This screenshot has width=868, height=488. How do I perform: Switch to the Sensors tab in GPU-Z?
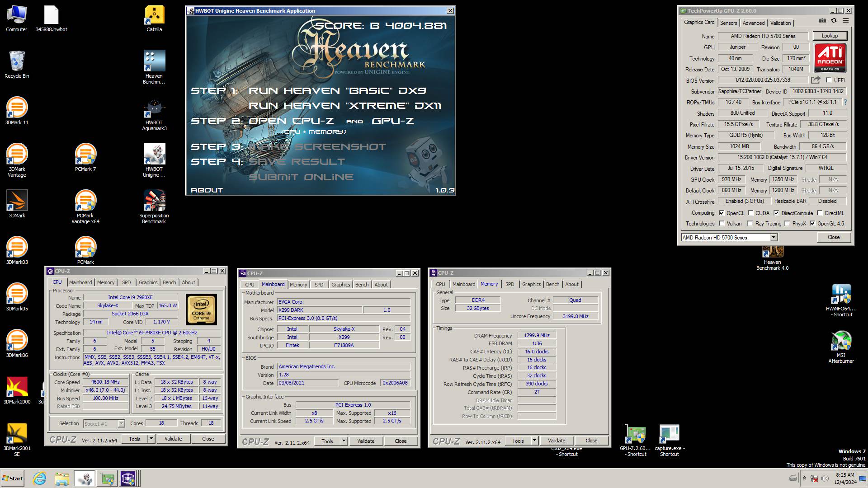tap(728, 23)
